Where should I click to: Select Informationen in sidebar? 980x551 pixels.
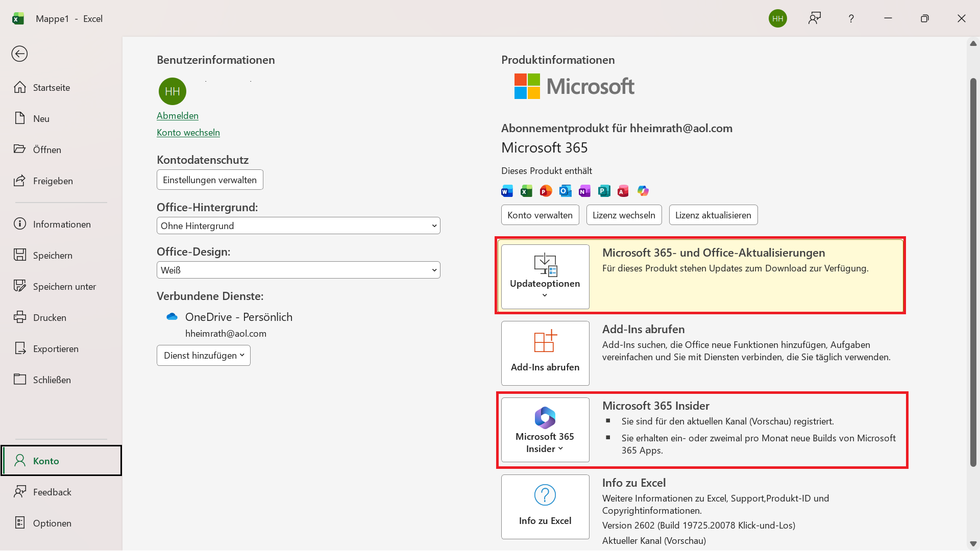point(61,224)
